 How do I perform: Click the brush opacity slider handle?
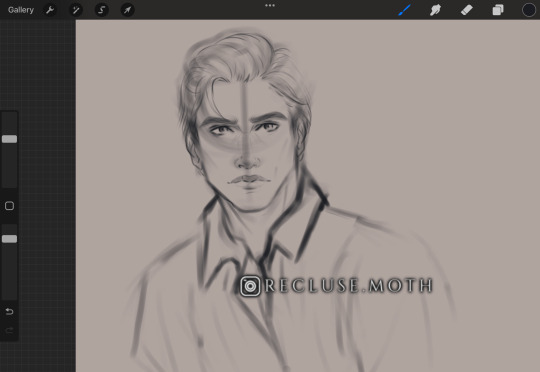[9, 239]
